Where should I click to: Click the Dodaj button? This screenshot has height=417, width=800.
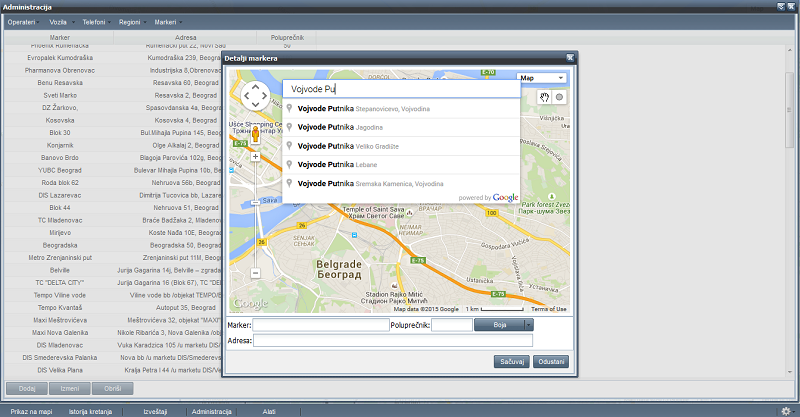[x=27, y=388]
